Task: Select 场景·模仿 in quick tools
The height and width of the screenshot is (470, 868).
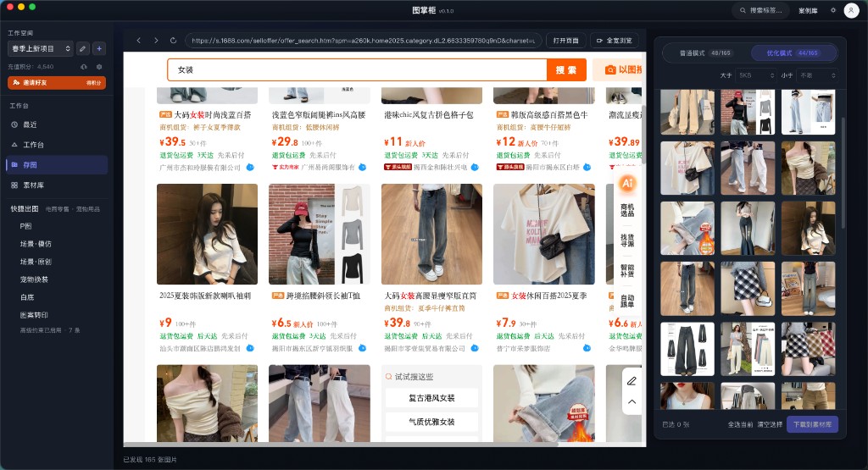Action: 36,244
